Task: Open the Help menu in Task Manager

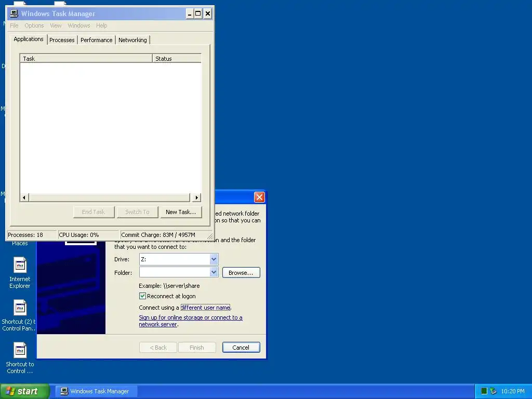Action: tap(101, 25)
